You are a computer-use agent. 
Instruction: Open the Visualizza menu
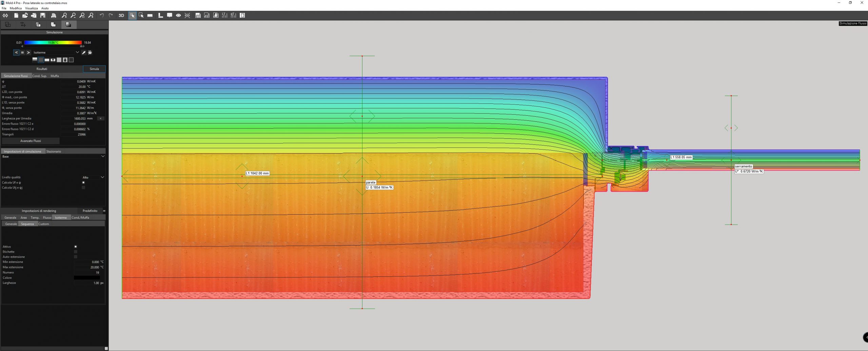coord(31,8)
